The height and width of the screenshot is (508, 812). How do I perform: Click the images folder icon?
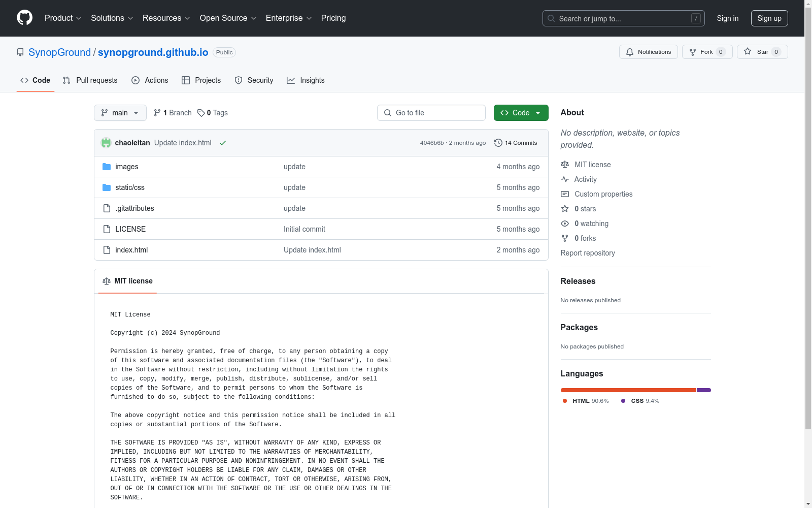tap(107, 167)
